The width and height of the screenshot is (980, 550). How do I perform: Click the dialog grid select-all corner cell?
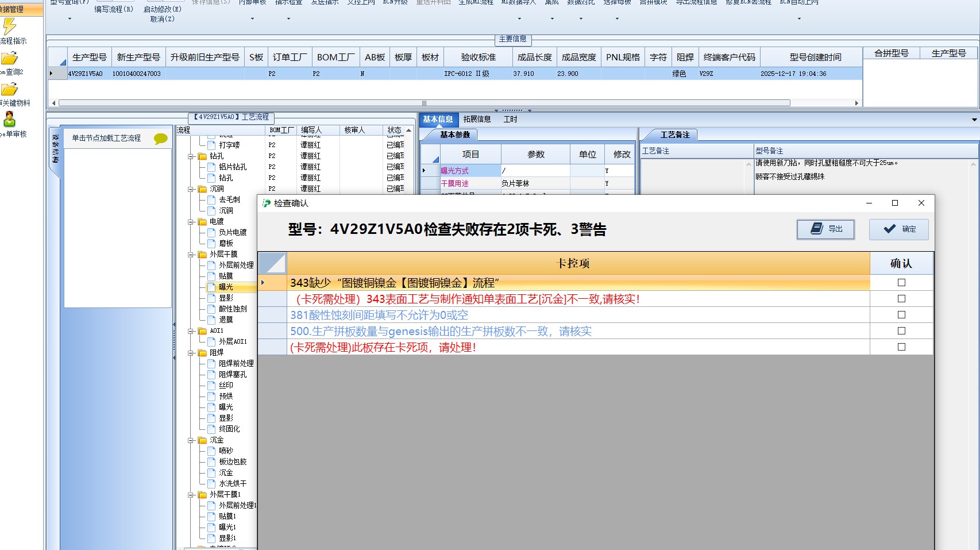point(272,263)
